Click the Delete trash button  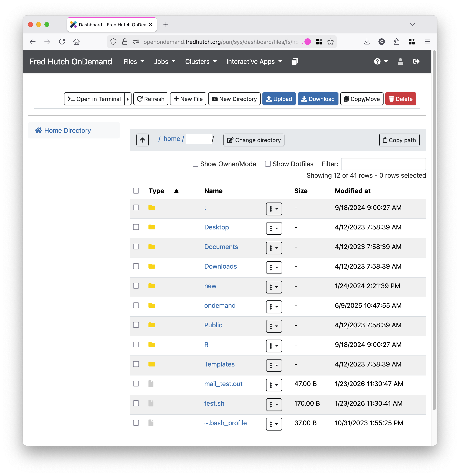[400, 99]
